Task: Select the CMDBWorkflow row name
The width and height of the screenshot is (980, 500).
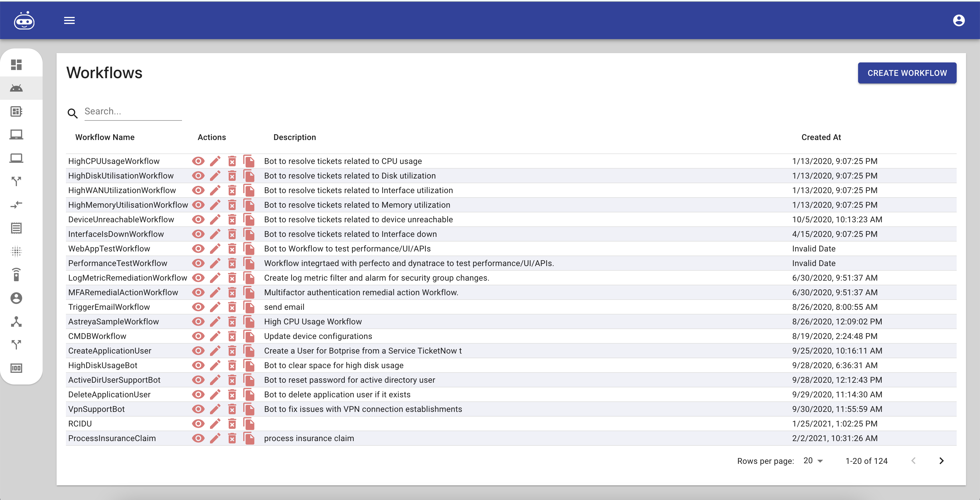Action: 97,336
